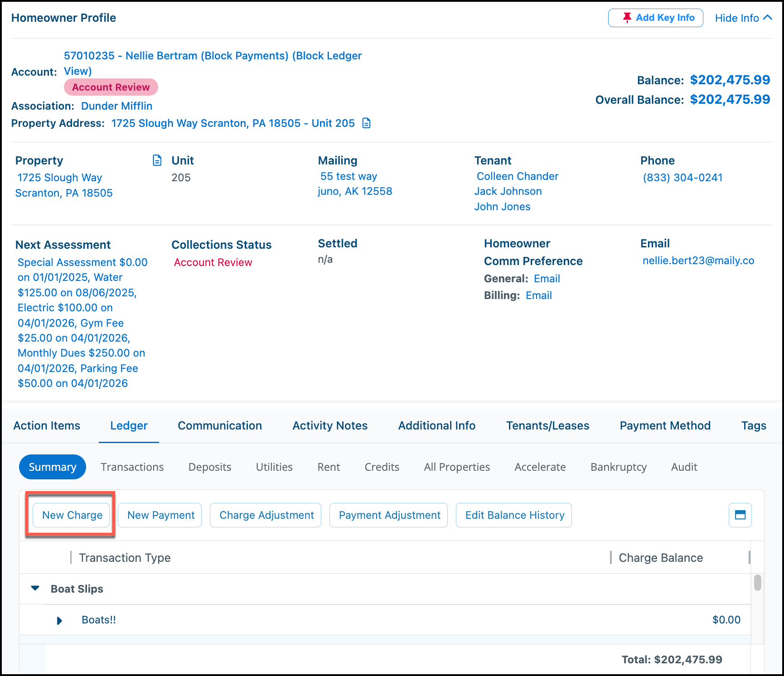Click the document icon next to Property Address
Viewport: 784px width, 676px height.
tap(367, 123)
